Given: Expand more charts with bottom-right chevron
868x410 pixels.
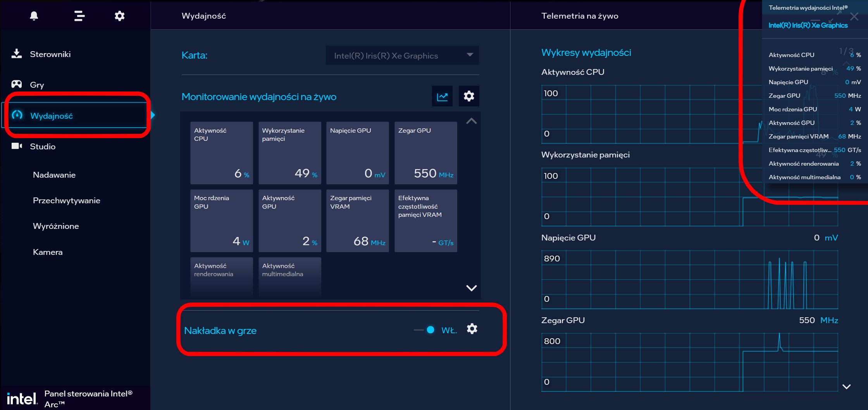Looking at the screenshot, I should pos(847,387).
